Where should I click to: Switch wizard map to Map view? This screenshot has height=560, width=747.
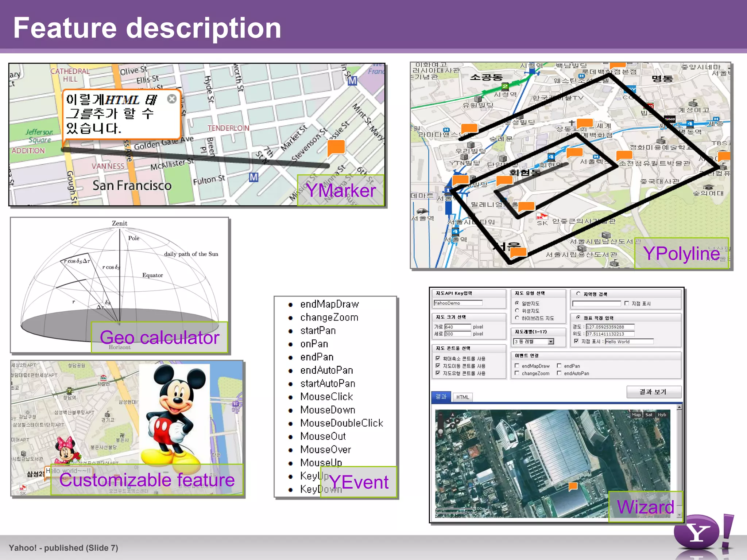636,415
